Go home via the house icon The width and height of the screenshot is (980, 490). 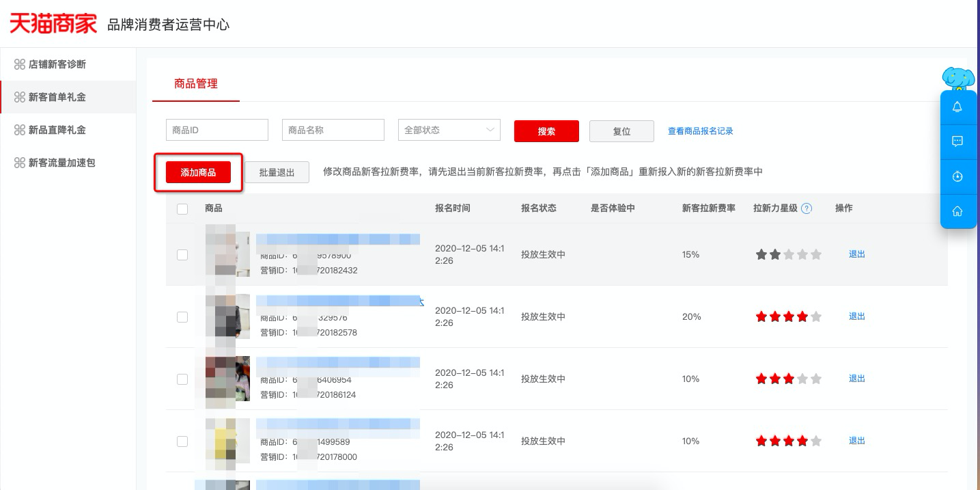tap(957, 211)
